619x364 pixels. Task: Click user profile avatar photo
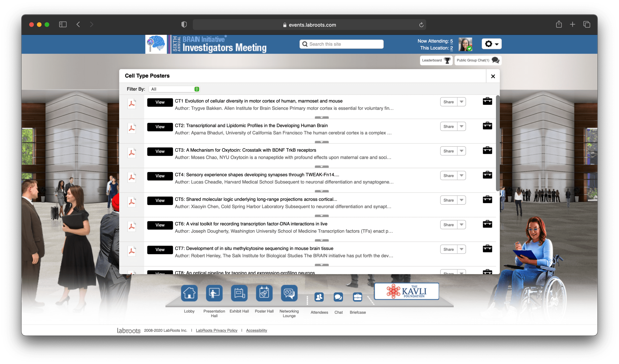pos(465,44)
